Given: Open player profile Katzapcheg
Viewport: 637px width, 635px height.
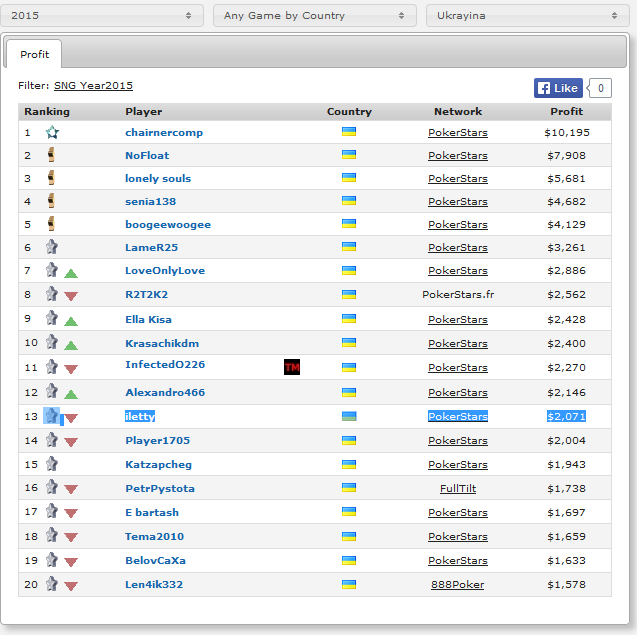Looking at the screenshot, I should click(158, 464).
